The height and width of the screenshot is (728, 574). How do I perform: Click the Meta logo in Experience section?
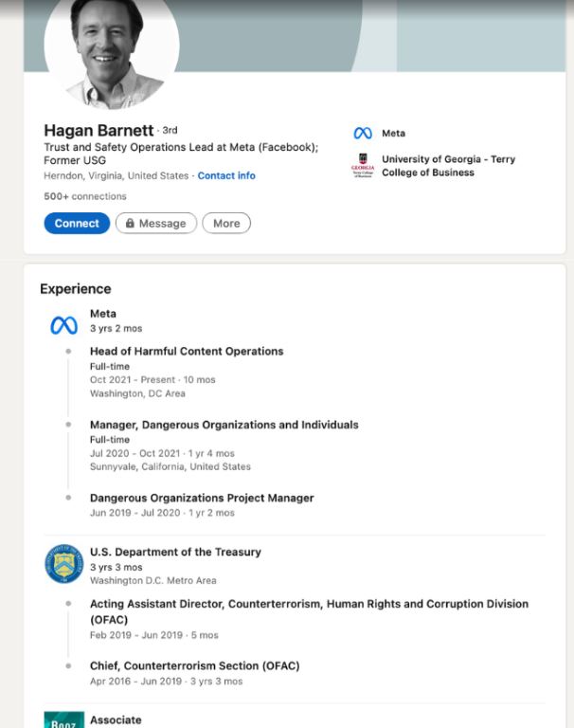pos(63,326)
